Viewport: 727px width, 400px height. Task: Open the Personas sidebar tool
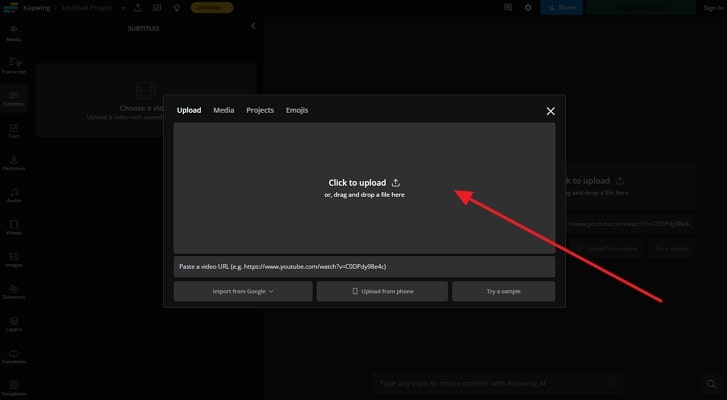(13, 163)
